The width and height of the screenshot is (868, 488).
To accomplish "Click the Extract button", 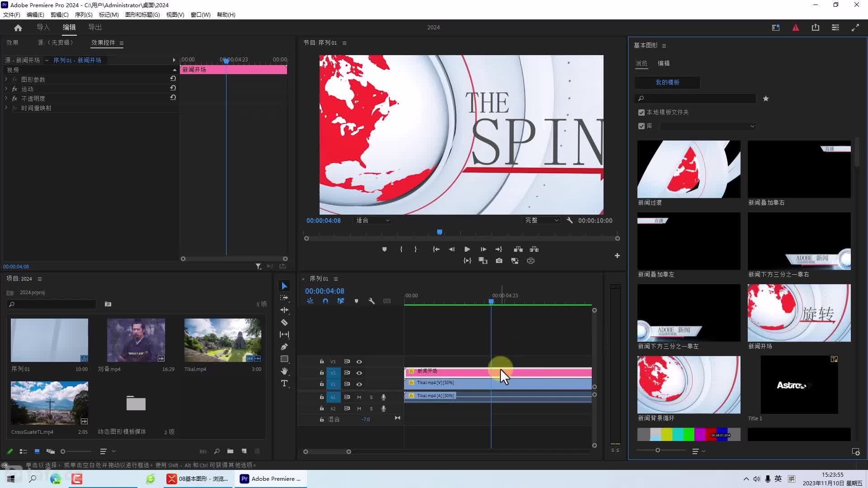I will 534,249.
